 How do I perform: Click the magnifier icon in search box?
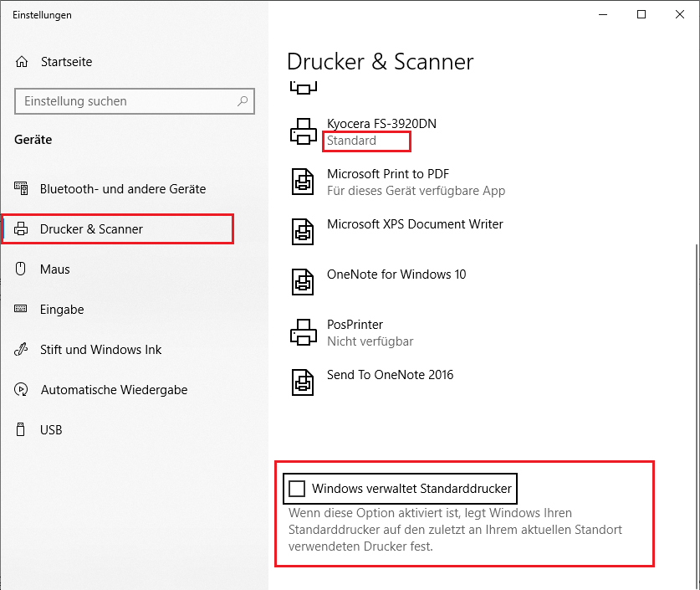click(x=243, y=101)
